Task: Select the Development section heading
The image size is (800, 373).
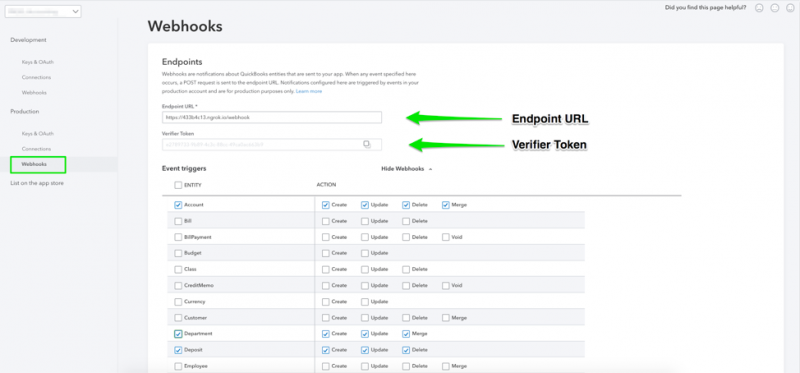Action: click(28, 40)
